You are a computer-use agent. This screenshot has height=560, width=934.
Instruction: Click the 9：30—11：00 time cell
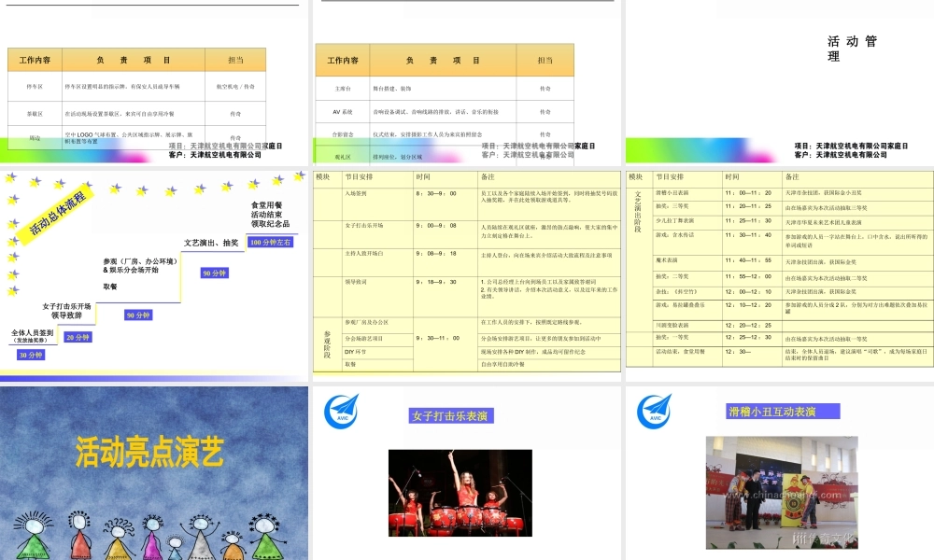pos(446,344)
